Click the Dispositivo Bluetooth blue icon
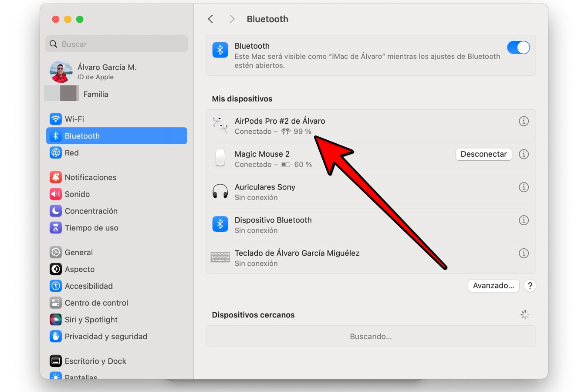Image resolution: width=588 pixels, height=392 pixels. tap(220, 224)
